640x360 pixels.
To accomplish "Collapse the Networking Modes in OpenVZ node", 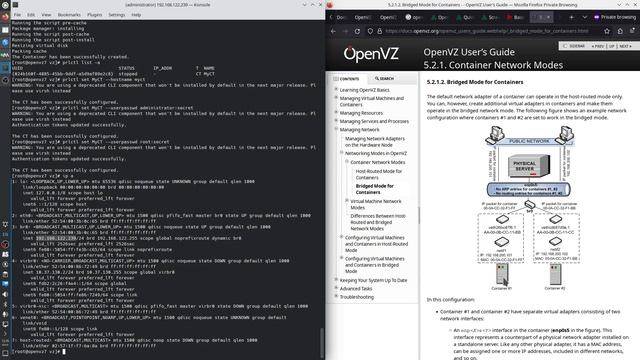I will coord(342,153).
